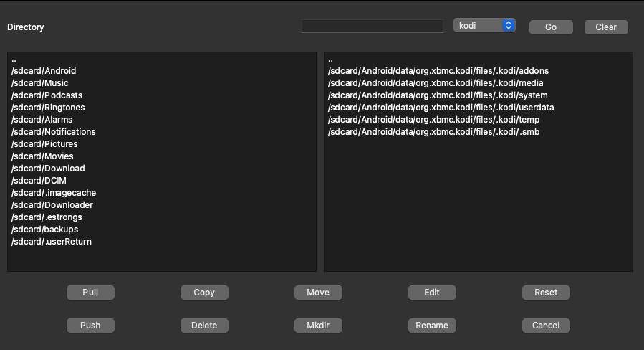Screen dimensions: 644x350
Task: Click the Push button
Action: (90, 326)
